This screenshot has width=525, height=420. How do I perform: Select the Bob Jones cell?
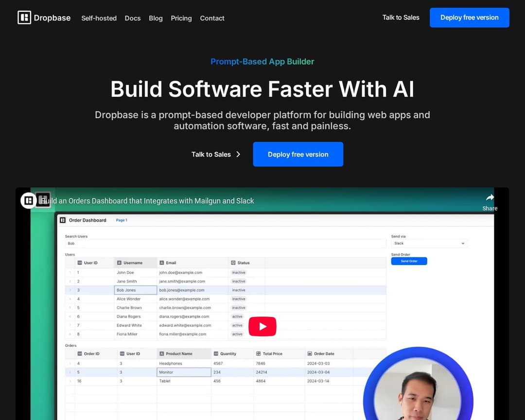136,290
